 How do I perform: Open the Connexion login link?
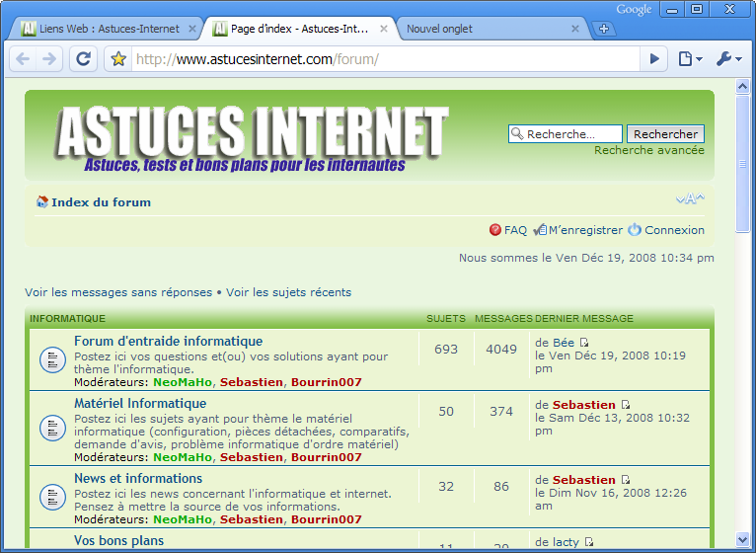pos(674,230)
